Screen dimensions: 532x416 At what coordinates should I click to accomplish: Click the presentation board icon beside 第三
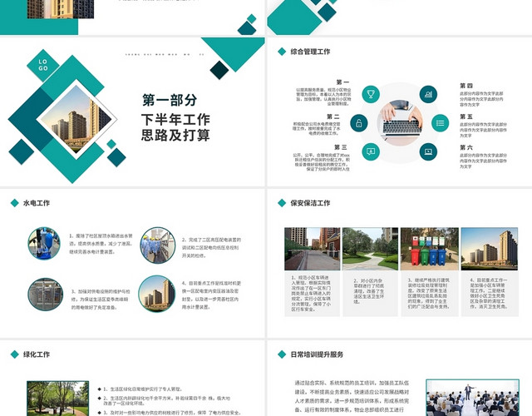pyautogui.click(x=371, y=151)
